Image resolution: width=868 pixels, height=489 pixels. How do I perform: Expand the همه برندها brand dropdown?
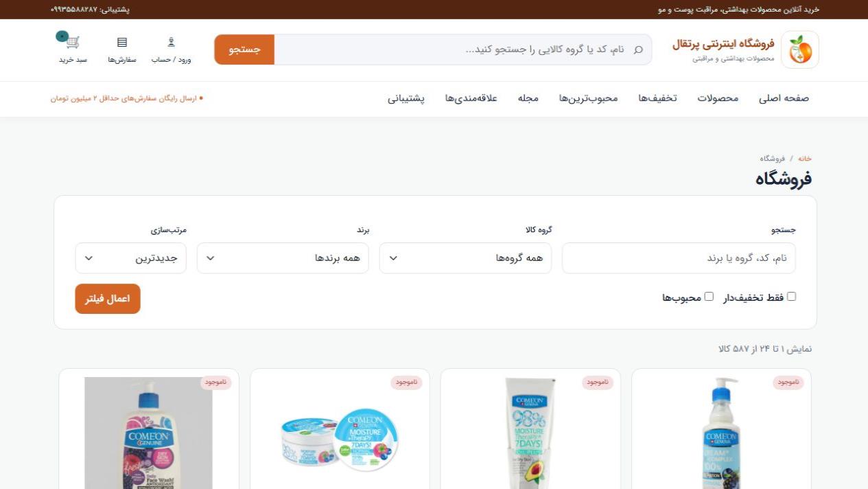pyautogui.click(x=283, y=258)
